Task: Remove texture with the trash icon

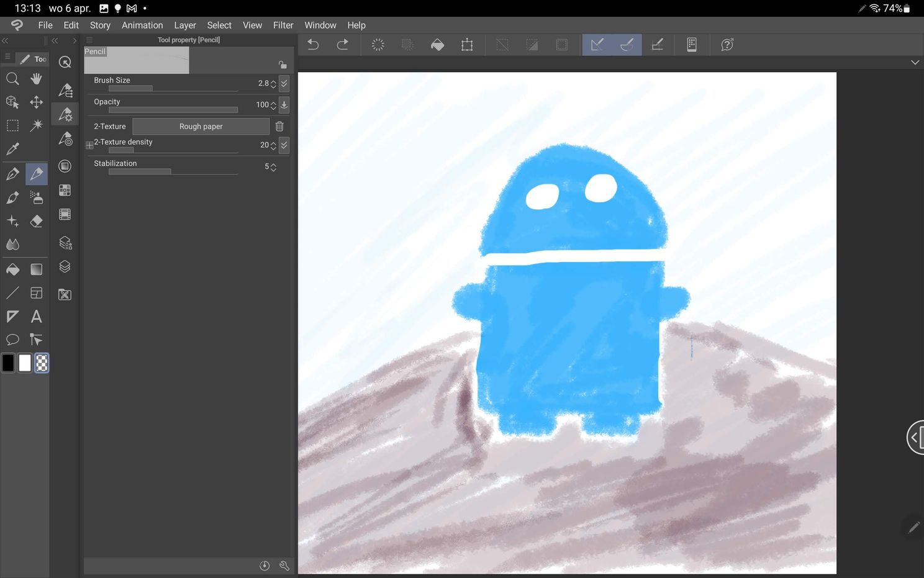Action: 279,127
